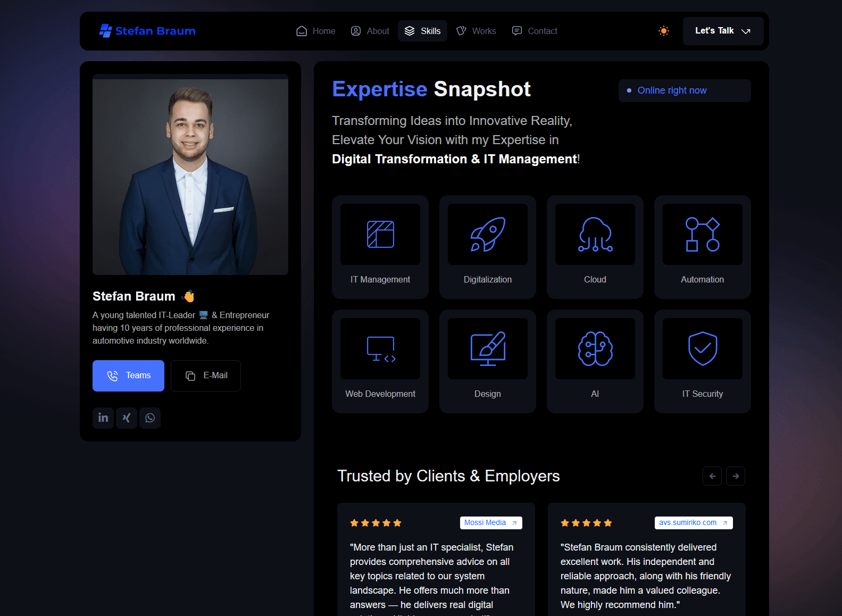Go to the Works menu item
This screenshot has width=842, height=616.
[477, 31]
